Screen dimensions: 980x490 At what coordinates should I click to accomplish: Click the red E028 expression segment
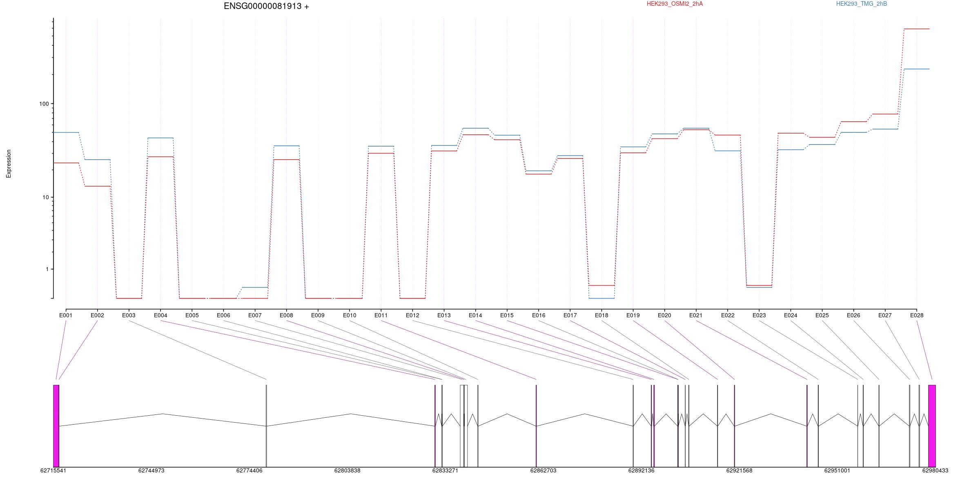coord(917,29)
